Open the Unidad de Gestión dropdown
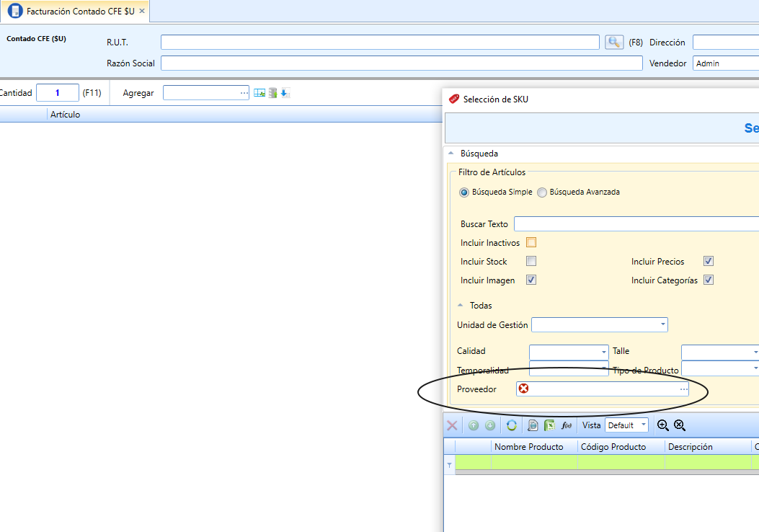This screenshot has height=532, width=759. click(662, 324)
